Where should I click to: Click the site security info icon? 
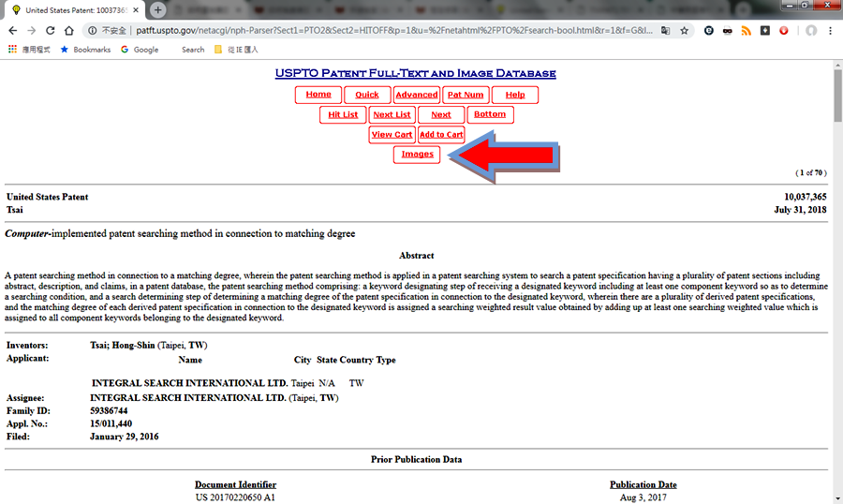93,31
